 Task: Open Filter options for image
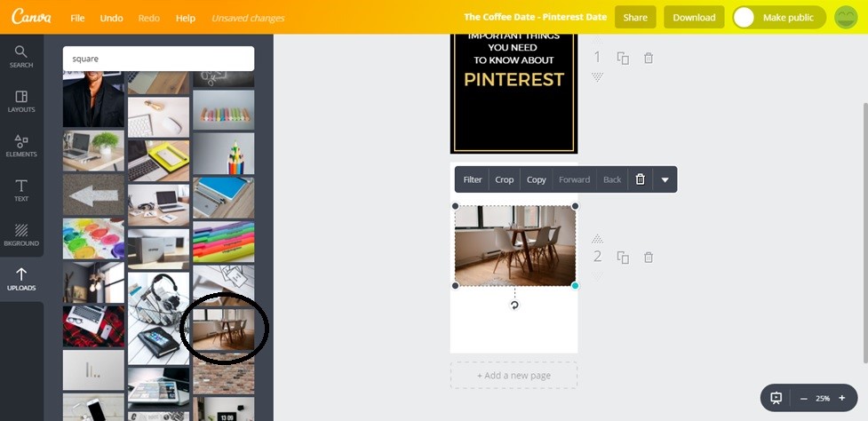(472, 179)
